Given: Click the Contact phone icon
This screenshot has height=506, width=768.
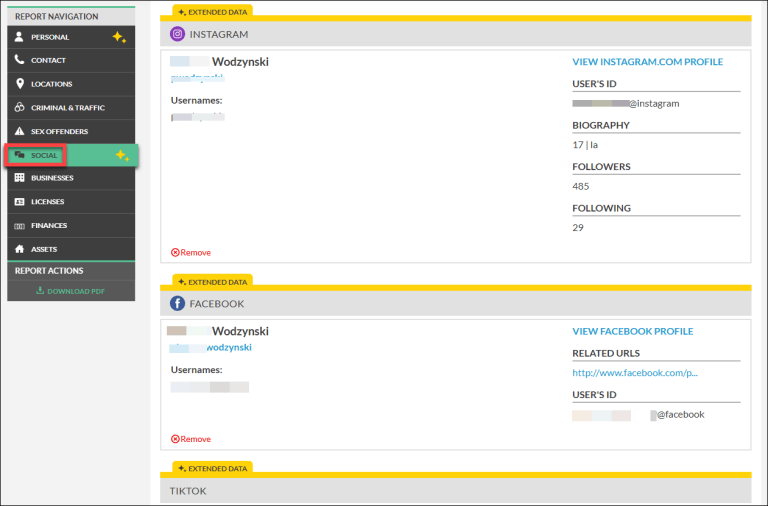Looking at the screenshot, I should click(x=19, y=60).
